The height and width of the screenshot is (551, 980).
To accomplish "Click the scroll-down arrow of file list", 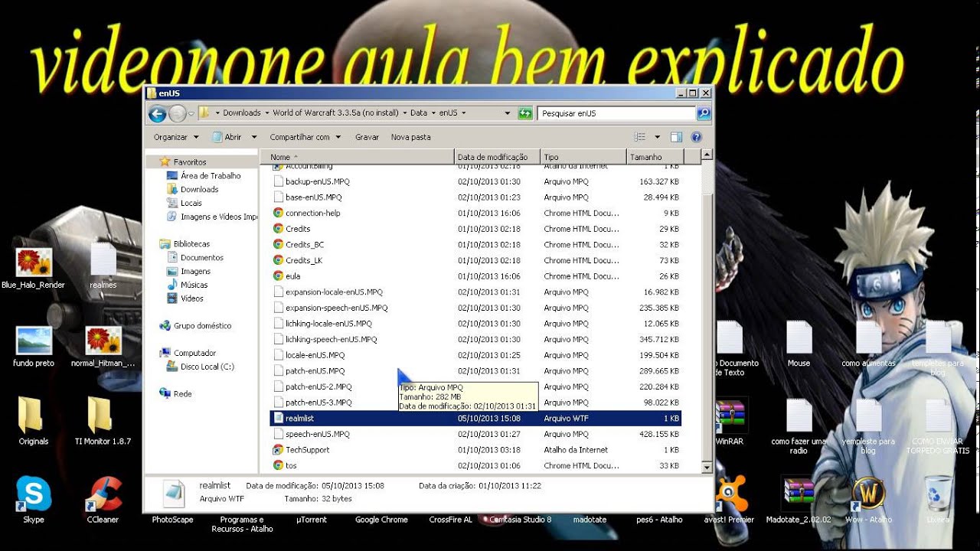I will [707, 468].
